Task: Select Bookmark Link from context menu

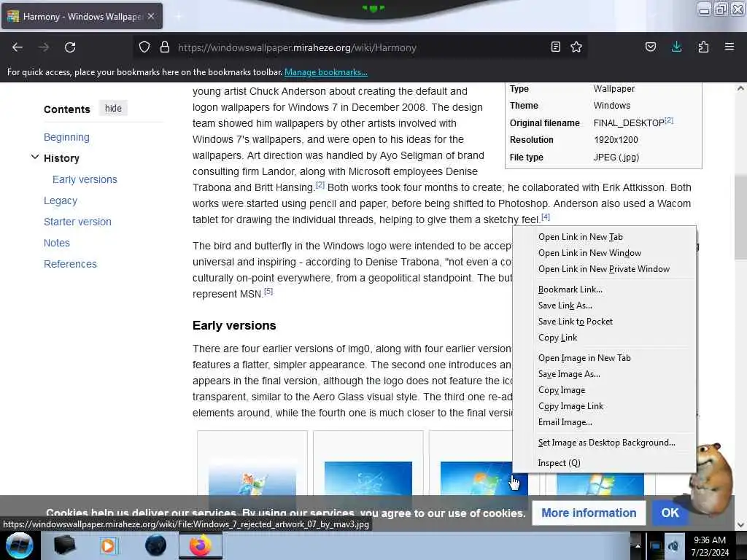Action: 604,289
